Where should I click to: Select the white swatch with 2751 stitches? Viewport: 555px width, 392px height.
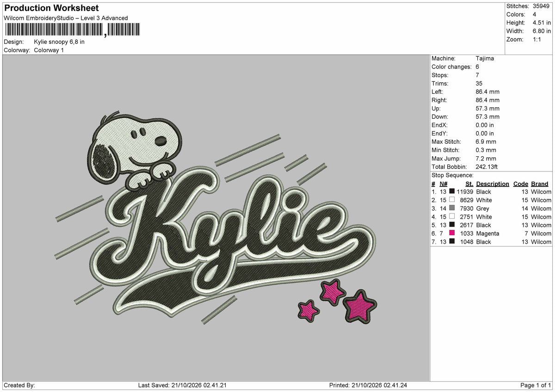[x=452, y=216]
